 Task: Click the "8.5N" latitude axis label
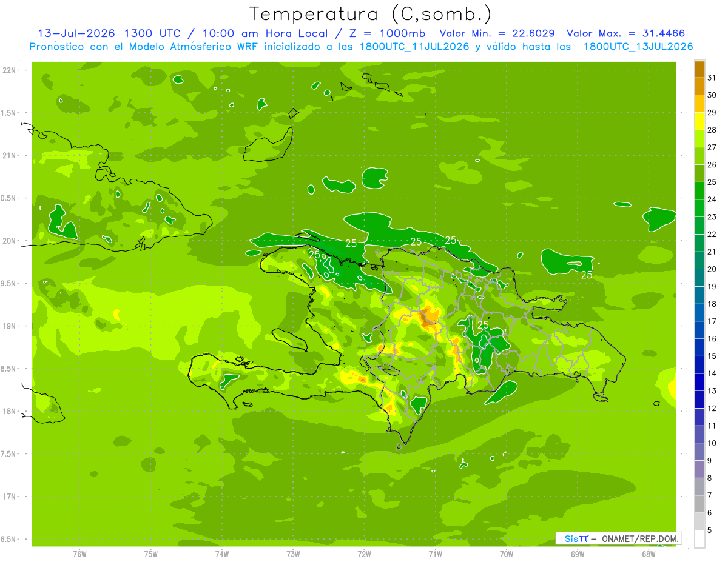8,369
